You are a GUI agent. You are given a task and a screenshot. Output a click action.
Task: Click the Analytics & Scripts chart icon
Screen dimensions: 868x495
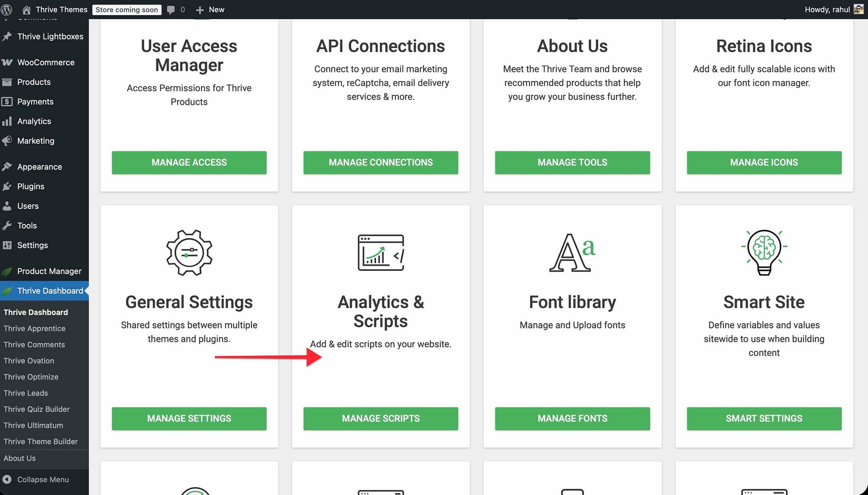381,253
